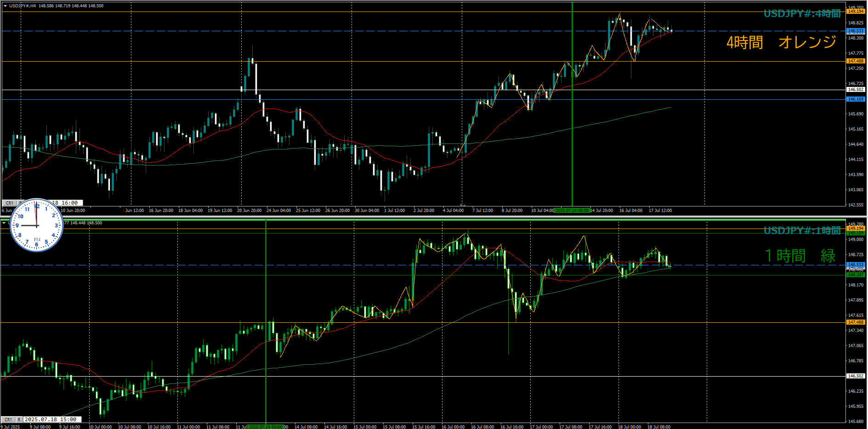
Task: Click the white 146.502 price label on H1 chart
Action: point(856,376)
